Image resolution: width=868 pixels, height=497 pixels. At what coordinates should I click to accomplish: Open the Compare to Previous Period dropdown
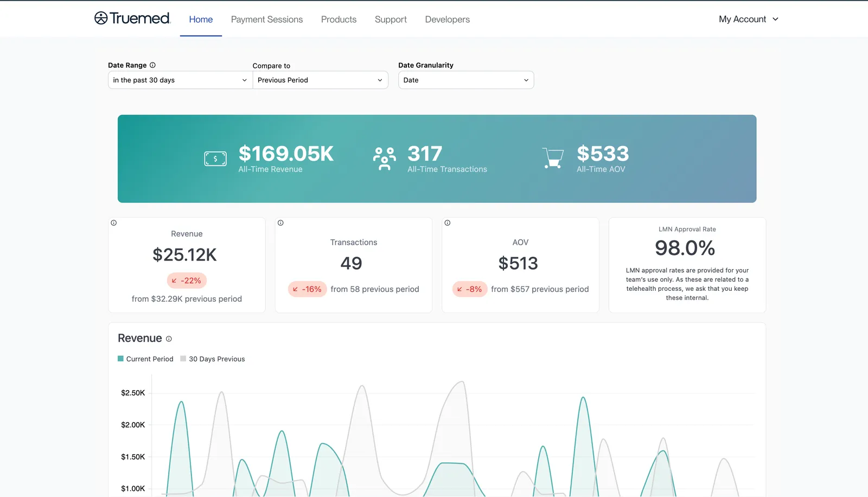tap(320, 80)
